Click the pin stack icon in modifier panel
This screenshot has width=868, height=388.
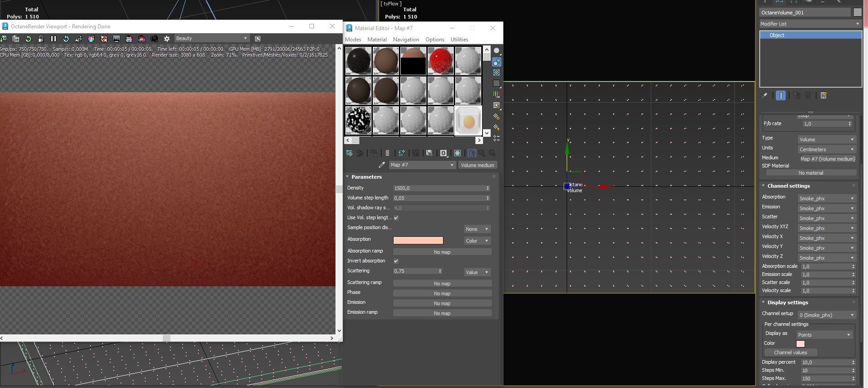coord(765,95)
